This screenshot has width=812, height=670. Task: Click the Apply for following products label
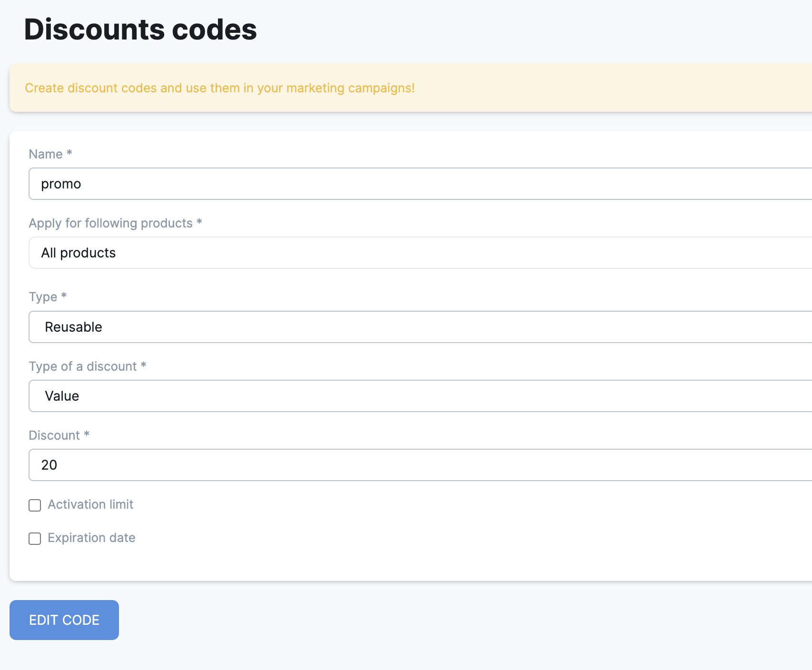pyautogui.click(x=110, y=223)
